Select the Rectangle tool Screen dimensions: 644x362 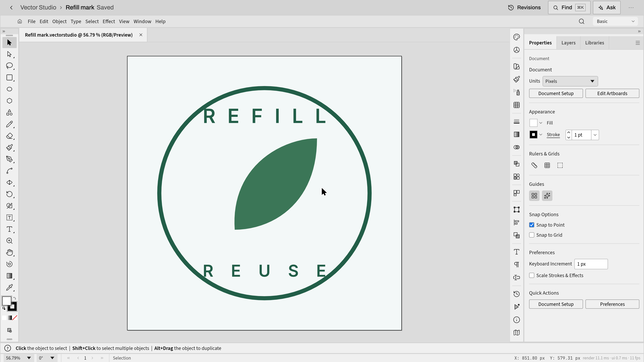[x=9, y=77]
